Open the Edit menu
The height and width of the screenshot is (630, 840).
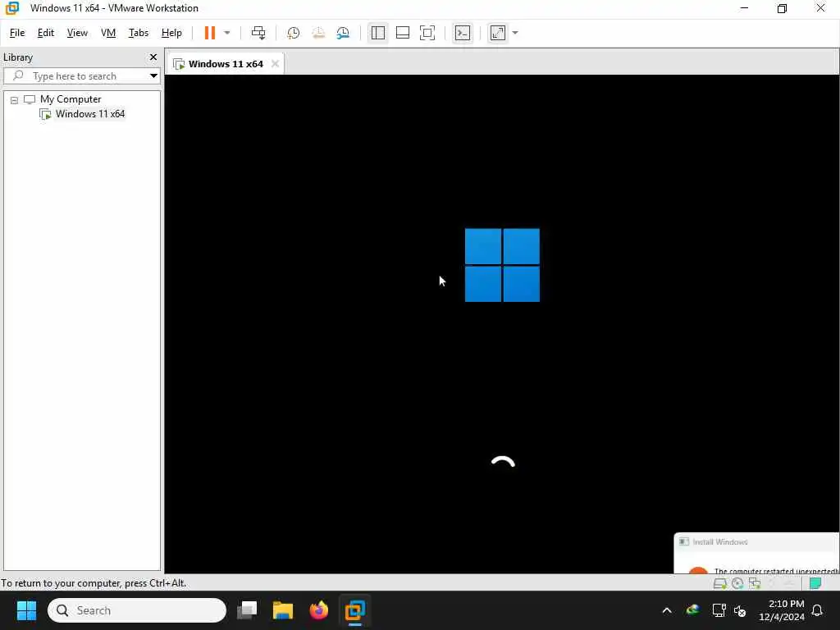46,33
